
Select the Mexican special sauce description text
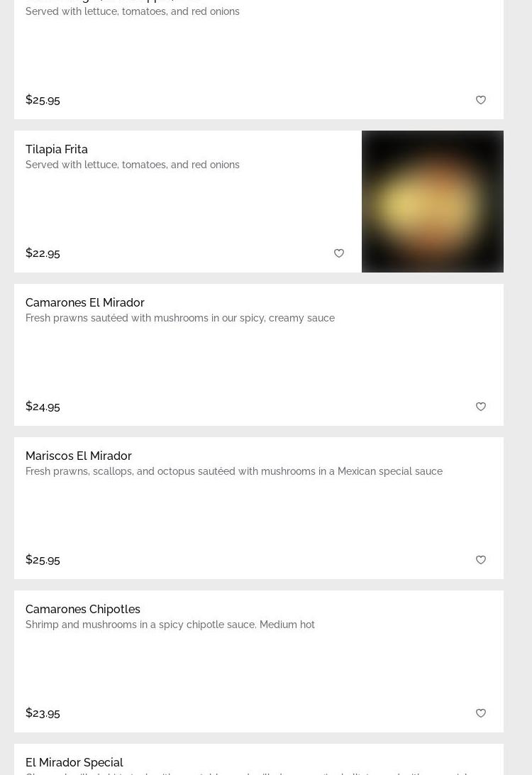tap(233, 471)
